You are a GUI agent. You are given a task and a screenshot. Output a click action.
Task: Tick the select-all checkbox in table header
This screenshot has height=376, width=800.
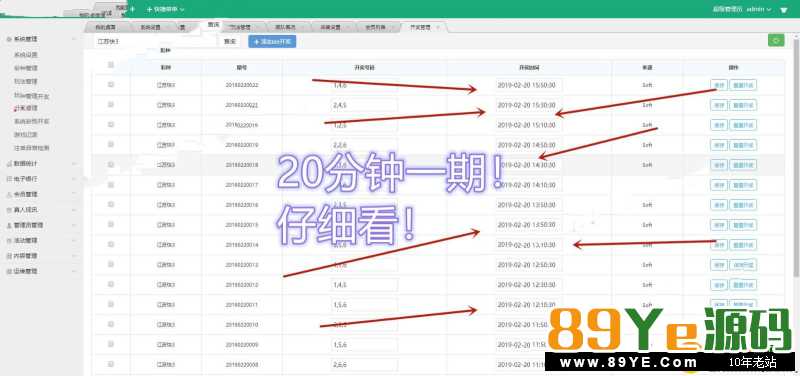pyautogui.click(x=111, y=65)
